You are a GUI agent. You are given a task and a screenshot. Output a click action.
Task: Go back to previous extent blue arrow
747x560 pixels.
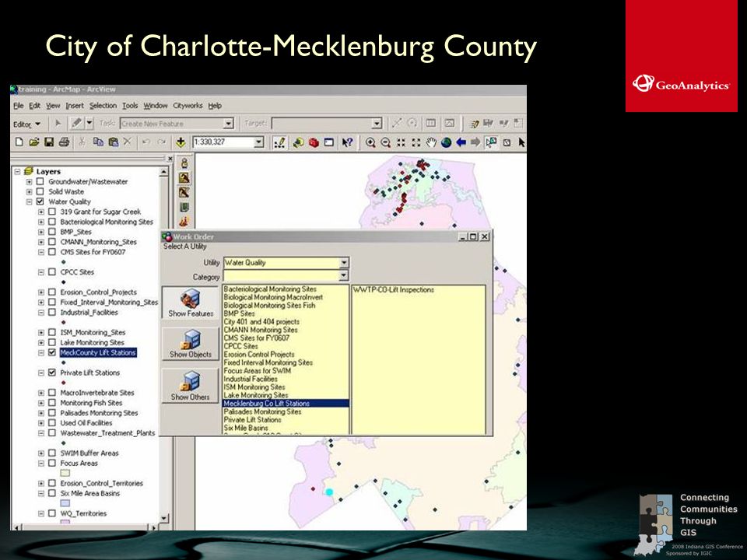click(461, 142)
